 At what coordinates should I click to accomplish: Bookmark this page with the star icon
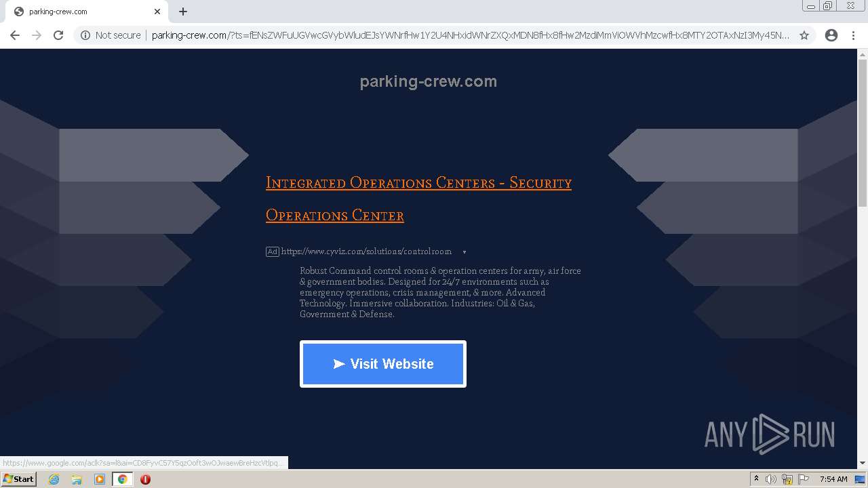[x=804, y=35]
